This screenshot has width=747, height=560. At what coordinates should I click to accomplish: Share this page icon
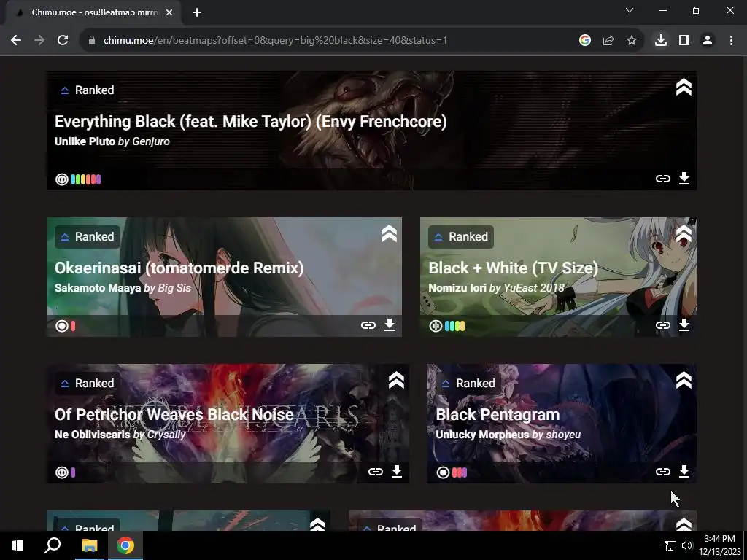tap(608, 41)
